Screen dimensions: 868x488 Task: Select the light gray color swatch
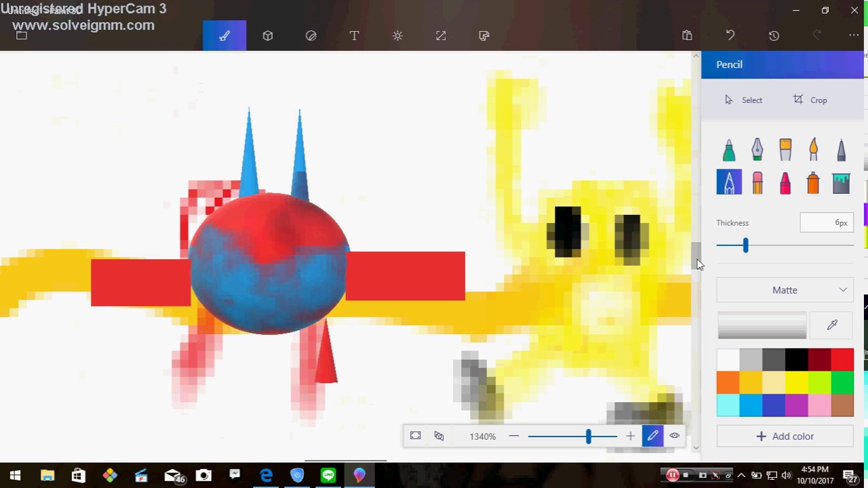click(x=751, y=360)
